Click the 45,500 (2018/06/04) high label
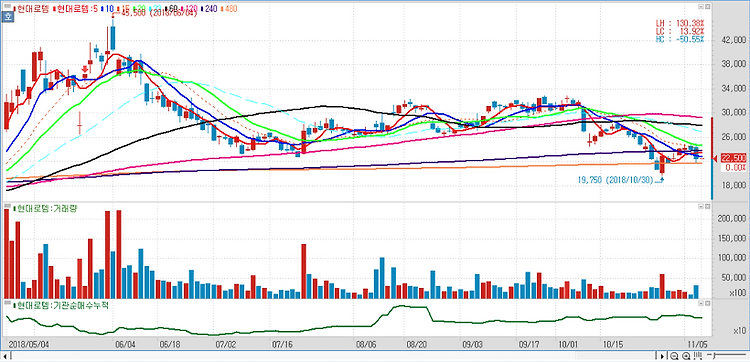Image resolution: width=750 pixels, height=362 pixels. click(158, 13)
